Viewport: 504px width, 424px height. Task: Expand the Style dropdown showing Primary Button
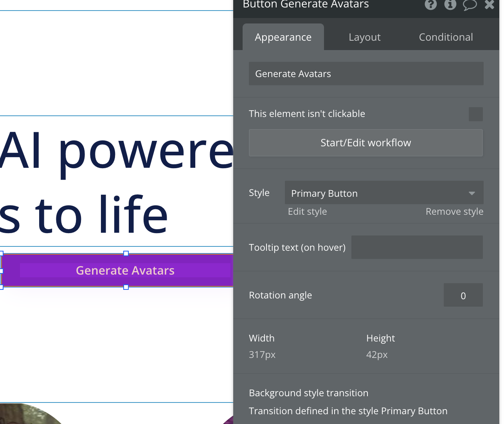point(384,193)
